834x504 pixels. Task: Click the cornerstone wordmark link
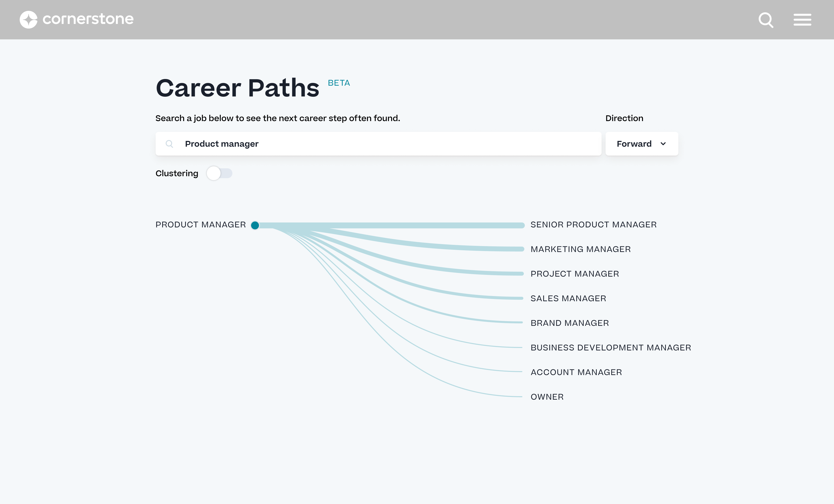[88, 19]
